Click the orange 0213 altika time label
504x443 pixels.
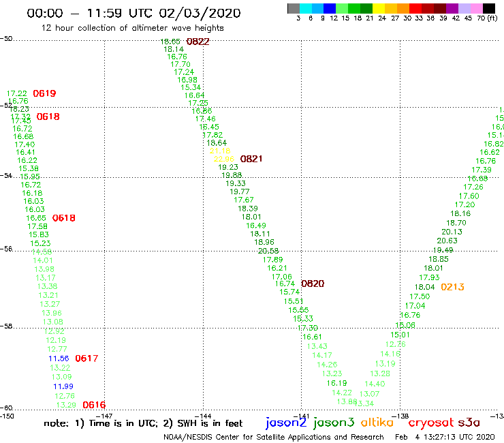point(452,287)
